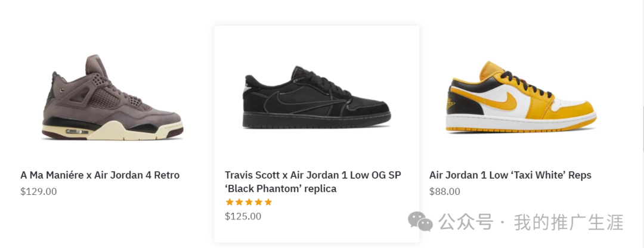The height and width of the screenshot is (248, 644).
Task: Click the fifth star of the rating
Action: click(x=268, y=202)
